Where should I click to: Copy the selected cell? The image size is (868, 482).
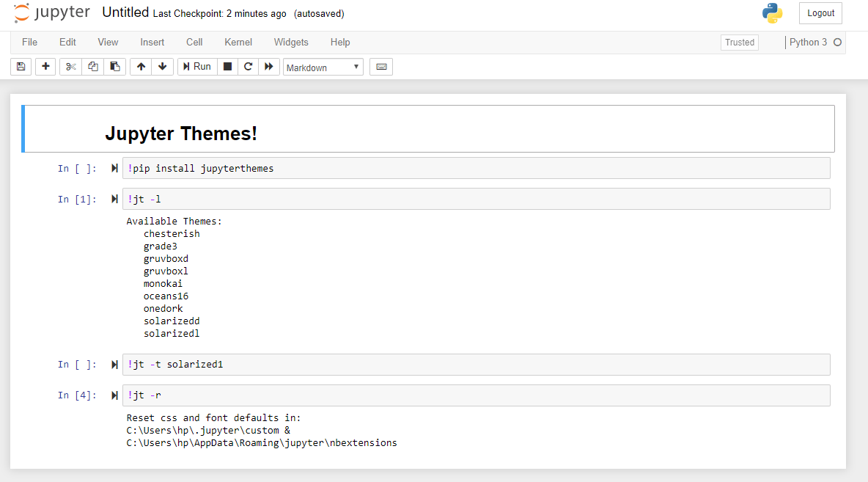point(92,66)
